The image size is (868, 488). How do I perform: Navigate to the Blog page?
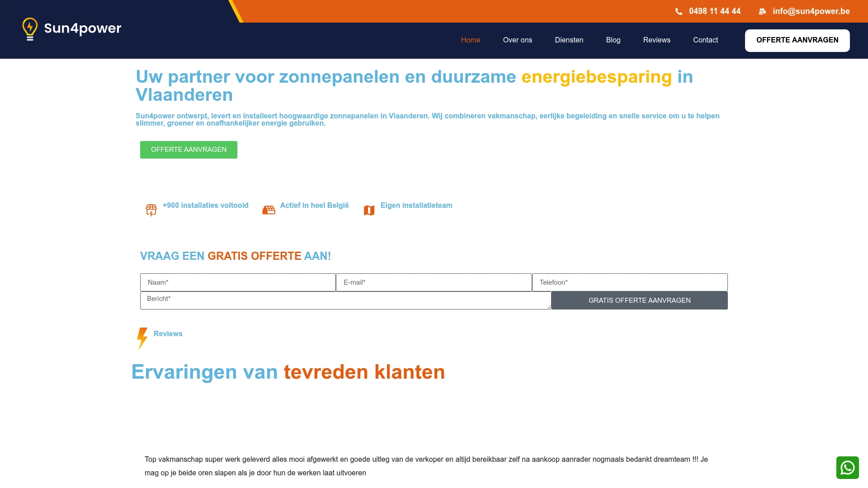[613, 40]
